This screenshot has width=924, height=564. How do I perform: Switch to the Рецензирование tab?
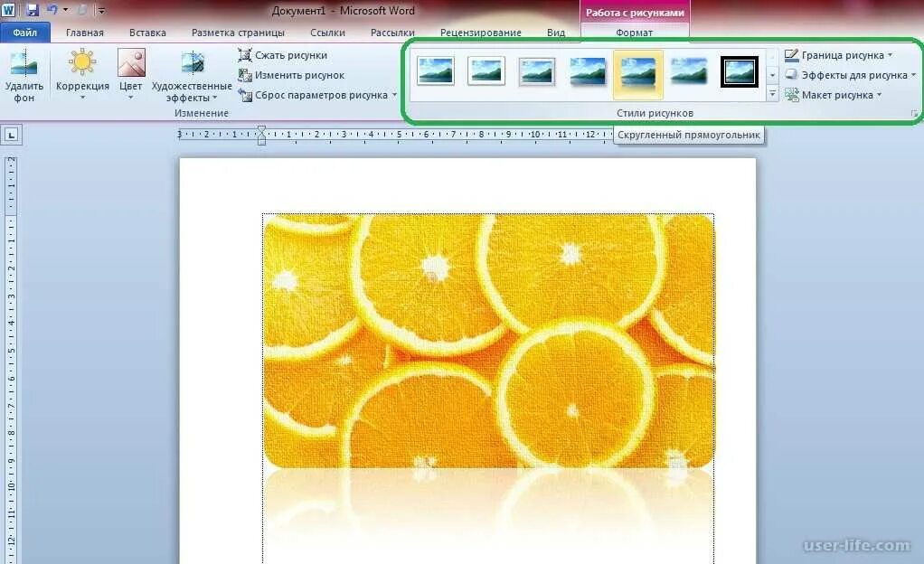point(481,33)
